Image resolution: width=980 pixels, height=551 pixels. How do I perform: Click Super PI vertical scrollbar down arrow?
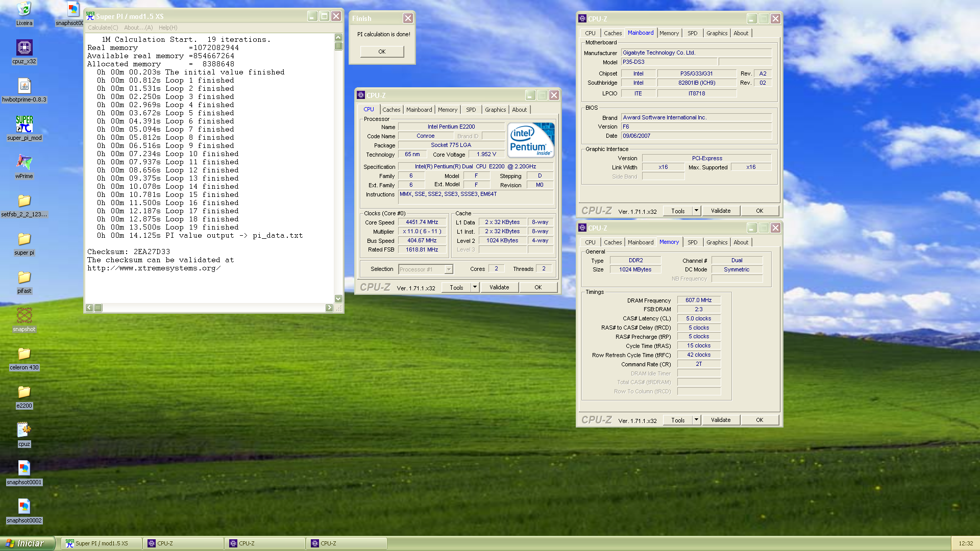click(x=338, y=299)
